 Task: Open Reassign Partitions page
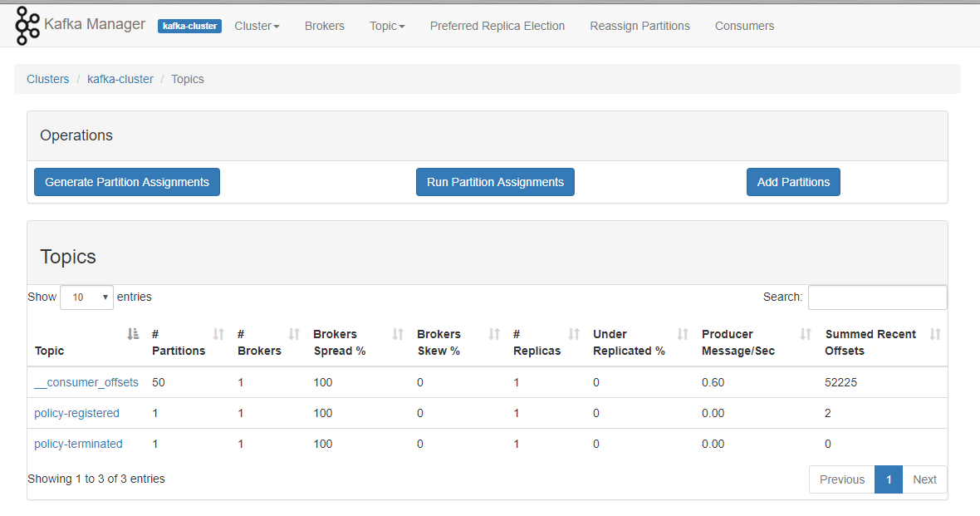(640, 26)
